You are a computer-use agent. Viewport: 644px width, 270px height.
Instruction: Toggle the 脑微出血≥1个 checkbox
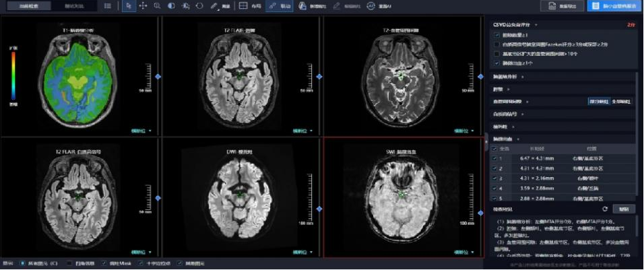[x=497, y=63]
